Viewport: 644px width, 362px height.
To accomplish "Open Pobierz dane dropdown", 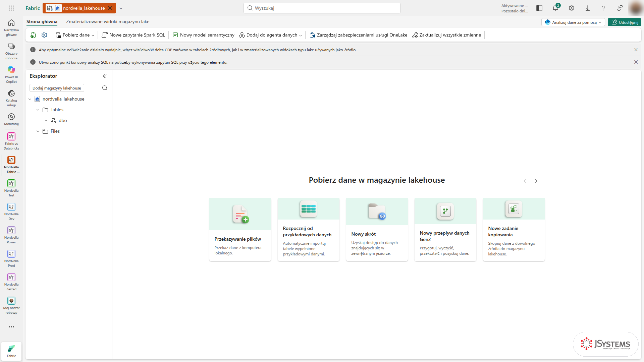I will click(75, 35).
